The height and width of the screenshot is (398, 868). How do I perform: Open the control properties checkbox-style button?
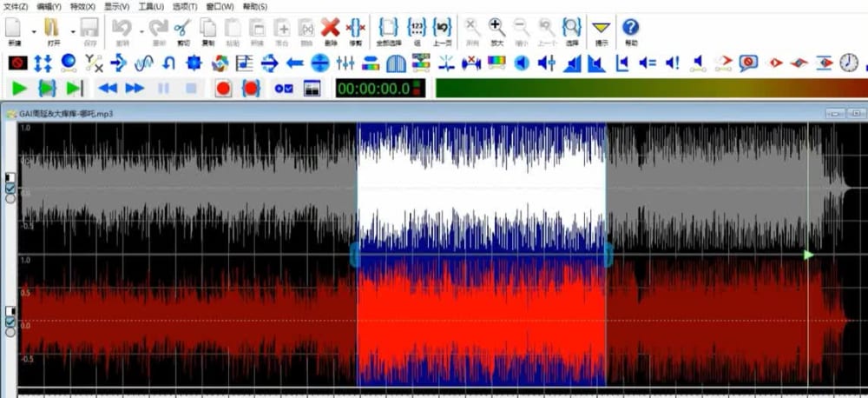(x=284, y=88)
